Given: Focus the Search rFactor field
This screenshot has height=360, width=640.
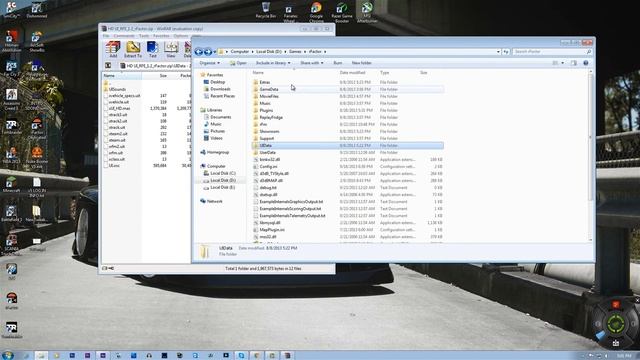Looking at the screenshot, I should point(552,52).
